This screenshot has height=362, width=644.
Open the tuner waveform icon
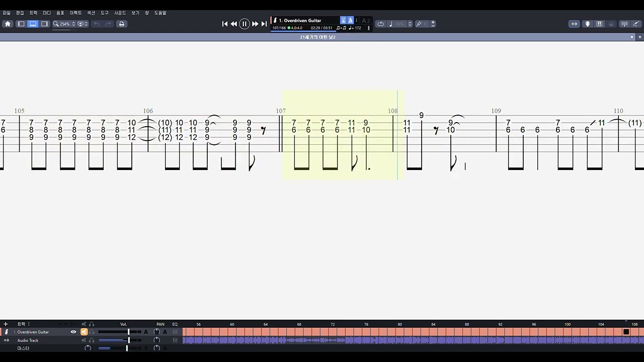[x=624, y=24]
